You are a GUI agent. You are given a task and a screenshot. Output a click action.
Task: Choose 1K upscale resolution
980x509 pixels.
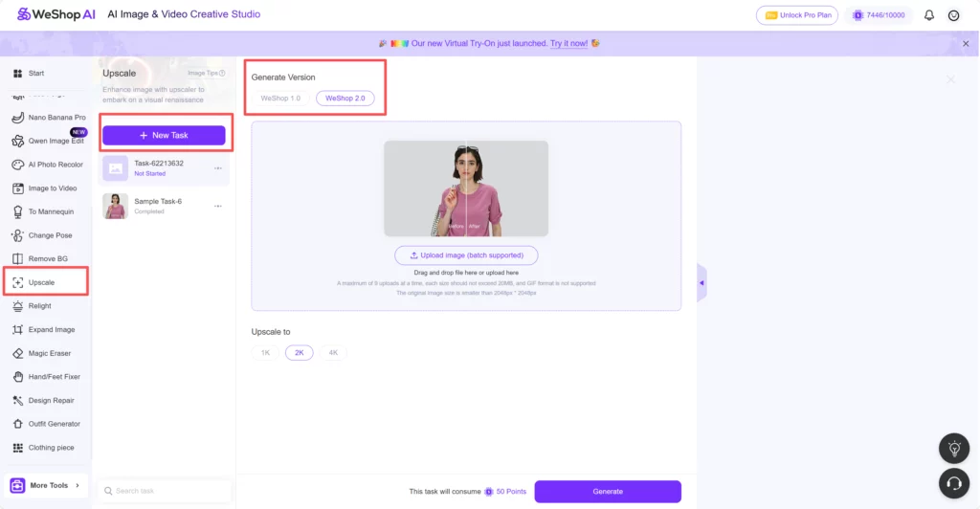click(266, 353)
